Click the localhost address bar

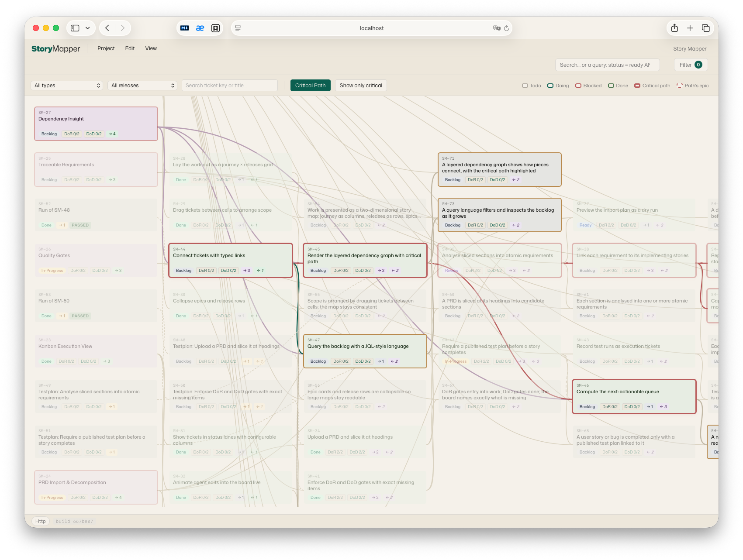coord(372,28)
